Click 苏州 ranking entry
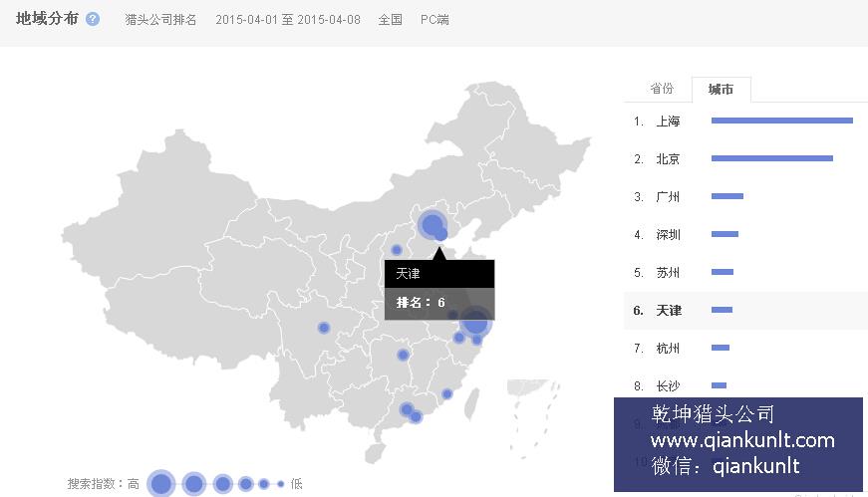Screen dimensions: 868x497 pos(668,273)
